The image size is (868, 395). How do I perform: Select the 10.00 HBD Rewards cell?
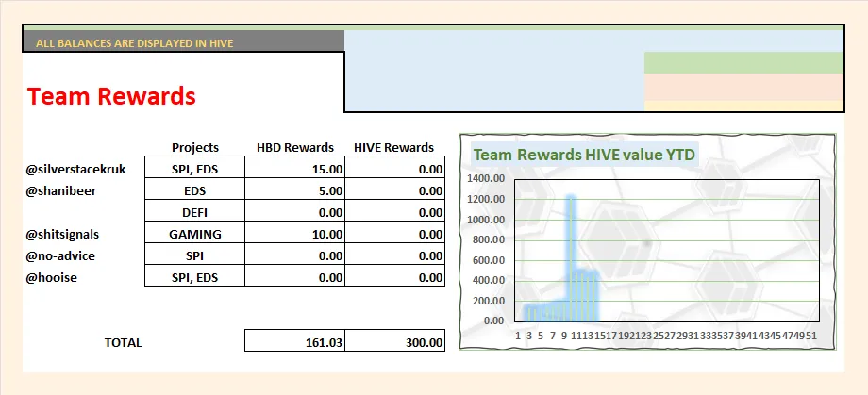[x=294, y=232]
